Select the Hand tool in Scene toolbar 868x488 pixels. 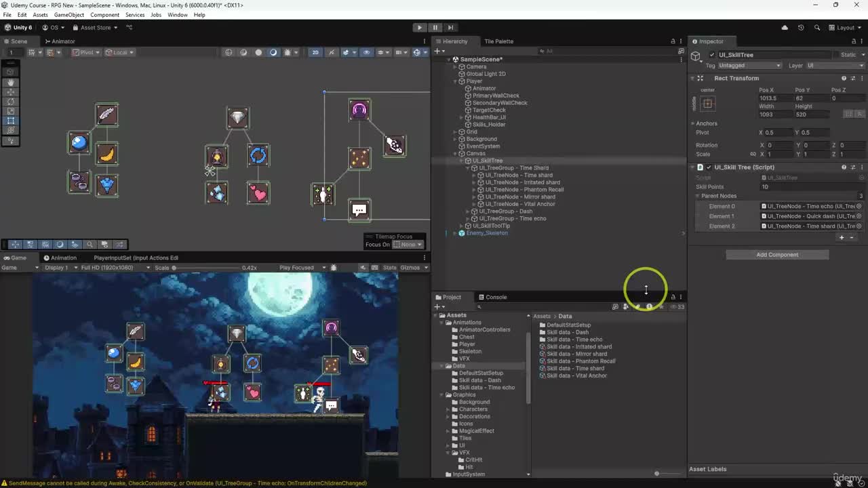tap(11, 83)
